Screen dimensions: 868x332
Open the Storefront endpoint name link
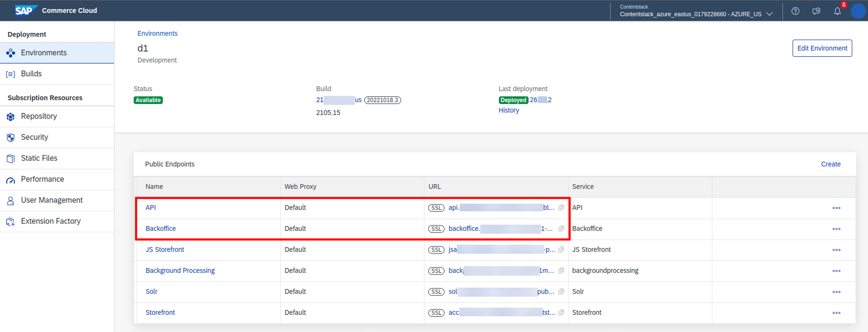point(160,313)
